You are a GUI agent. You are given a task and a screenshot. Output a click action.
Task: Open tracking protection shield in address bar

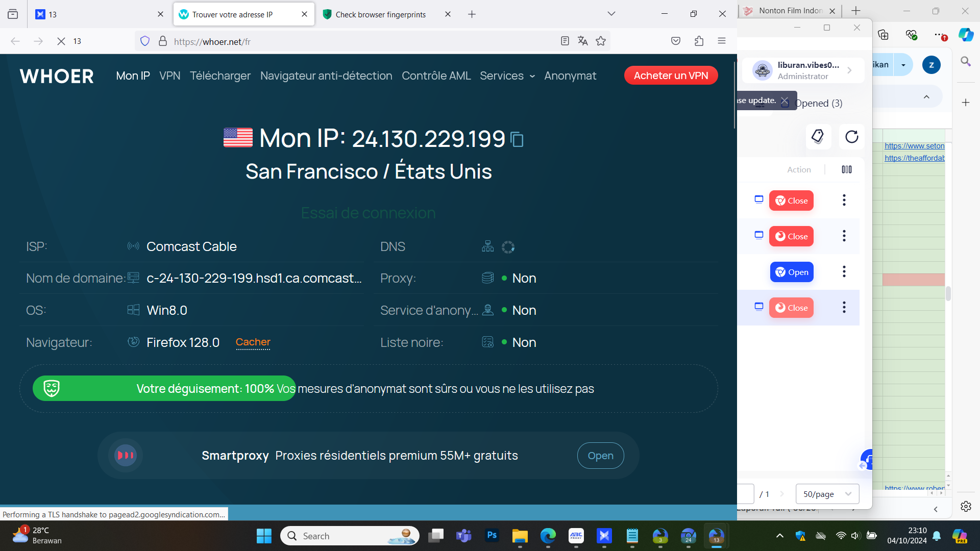tap(145, 41)
